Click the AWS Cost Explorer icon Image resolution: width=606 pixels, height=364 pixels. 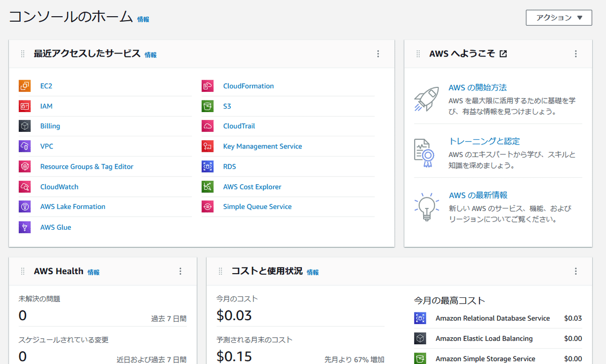click(x=208, y=187)
